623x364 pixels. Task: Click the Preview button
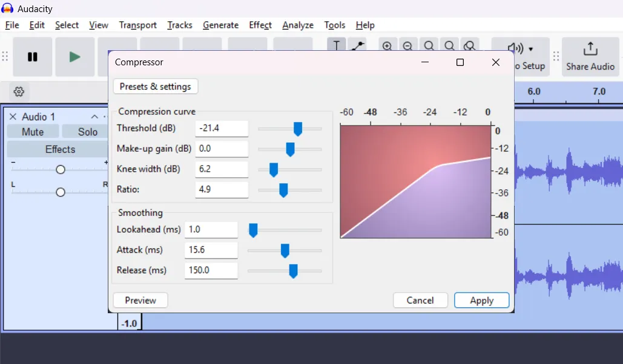pos(140,301)
